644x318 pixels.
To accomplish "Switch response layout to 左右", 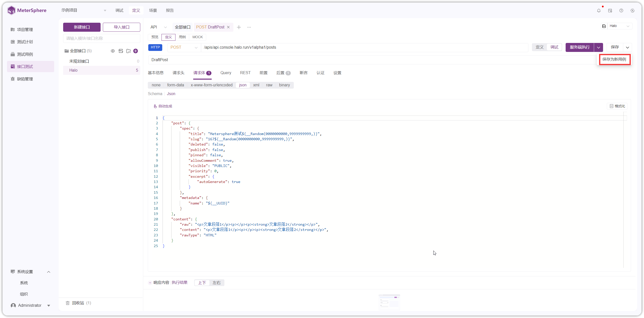I will pos(216,283).
